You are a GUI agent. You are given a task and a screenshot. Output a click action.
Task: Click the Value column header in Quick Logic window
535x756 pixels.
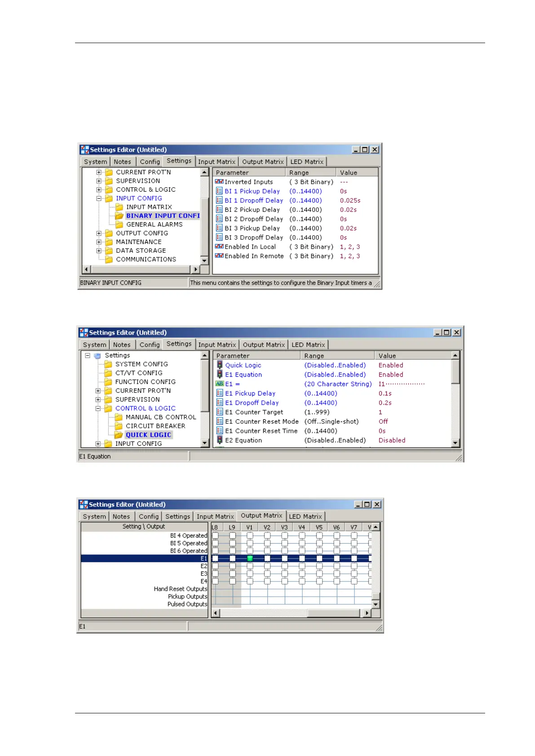point(412,356)
